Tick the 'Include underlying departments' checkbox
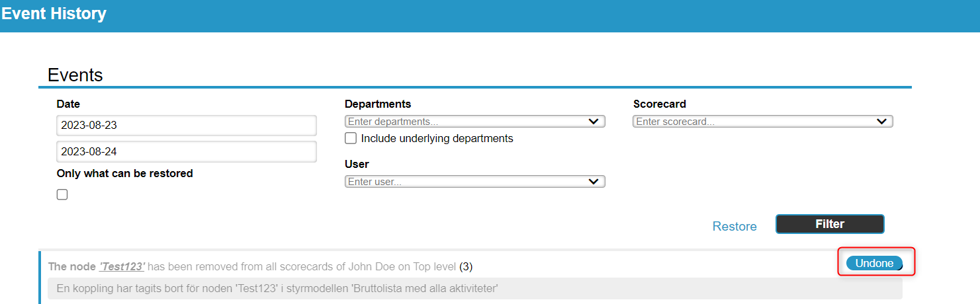 click(351, 139)
